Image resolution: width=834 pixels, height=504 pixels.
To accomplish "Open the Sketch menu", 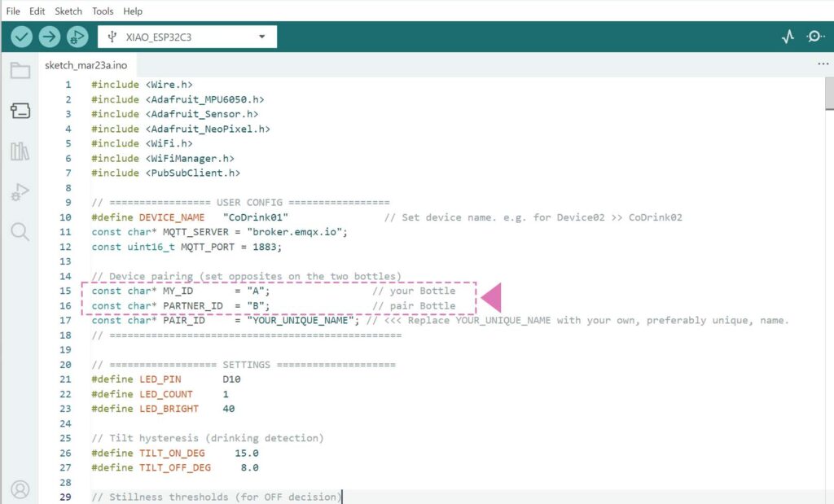I will [x=68, y=11].
